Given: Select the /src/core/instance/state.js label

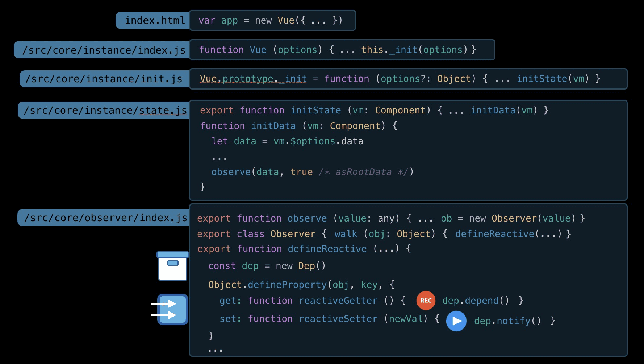Looking at the screenshot, I should (104, 110).
